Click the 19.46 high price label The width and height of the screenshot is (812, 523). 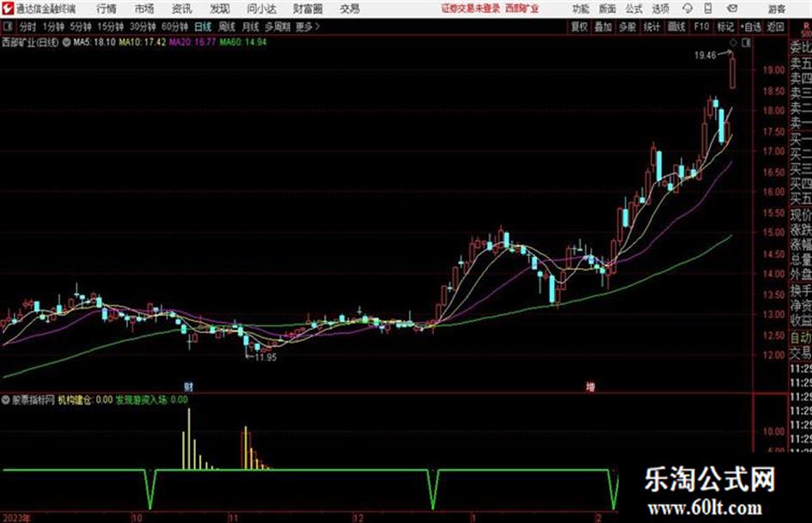tap(705, 56)
